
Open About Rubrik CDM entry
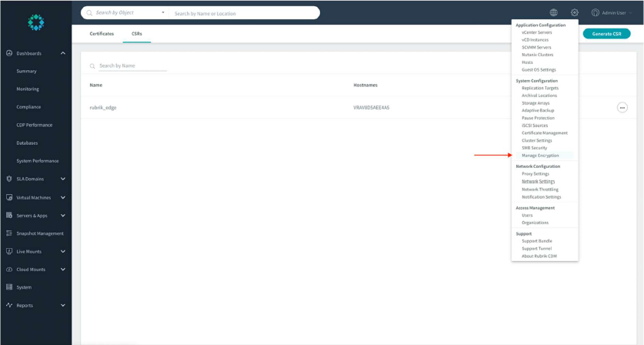pos(539,256)
